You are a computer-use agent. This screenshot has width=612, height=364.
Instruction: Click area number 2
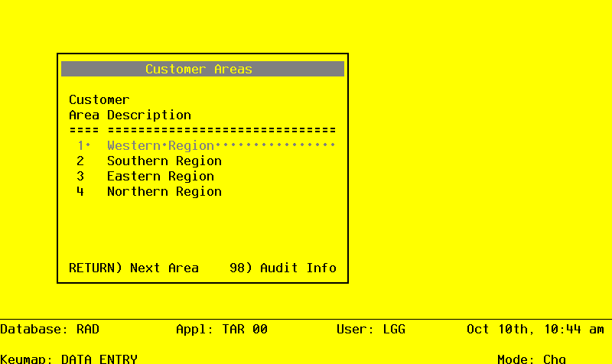(x=80, y=161)
